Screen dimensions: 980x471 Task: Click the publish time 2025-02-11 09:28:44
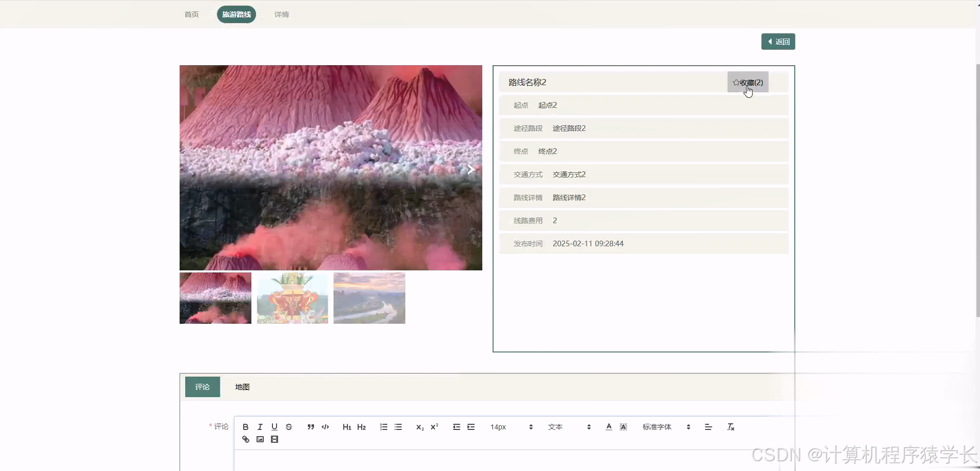(588, 244)
